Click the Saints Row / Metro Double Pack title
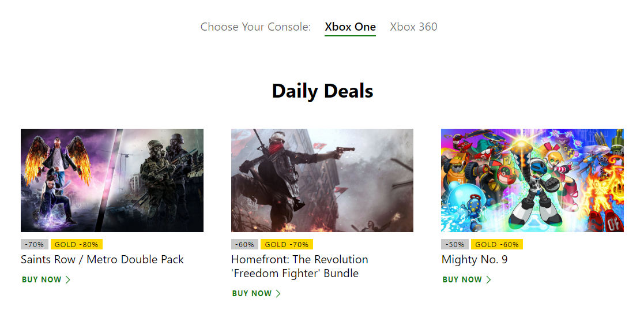The height and width of the screenshot is (332, 644). coord(102,260)
